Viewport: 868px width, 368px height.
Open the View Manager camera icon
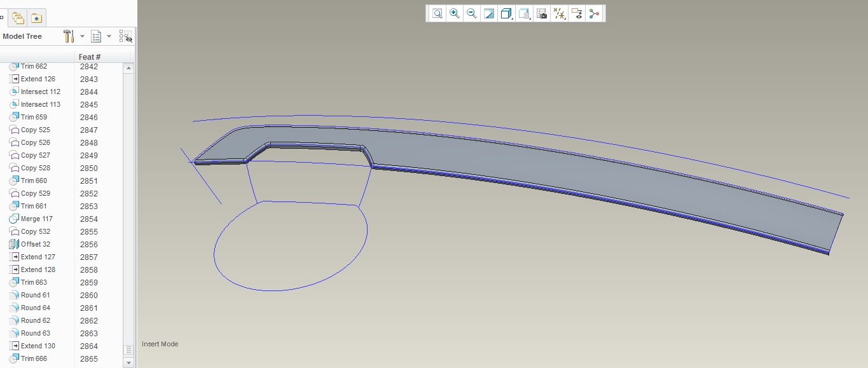pos(542,13)
